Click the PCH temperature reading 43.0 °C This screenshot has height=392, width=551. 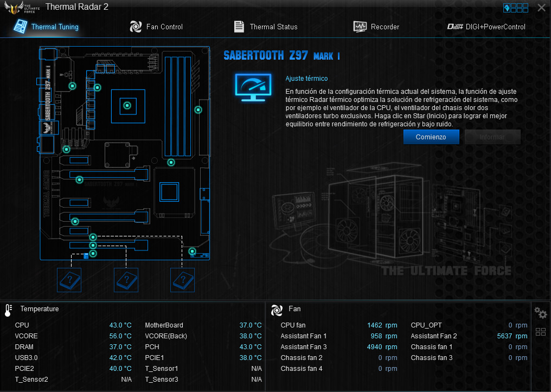tap(251, 347)
